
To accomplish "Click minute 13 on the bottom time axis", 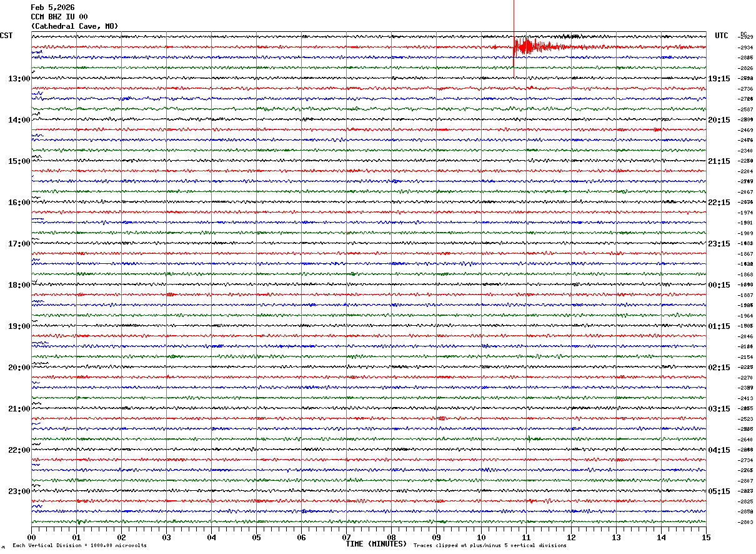I will click(x=616, y=537).
